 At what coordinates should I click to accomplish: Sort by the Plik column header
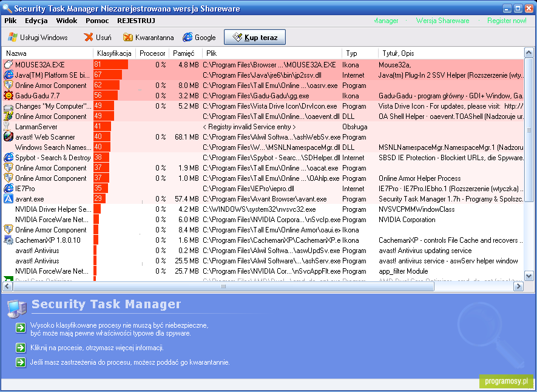(272, 53)
